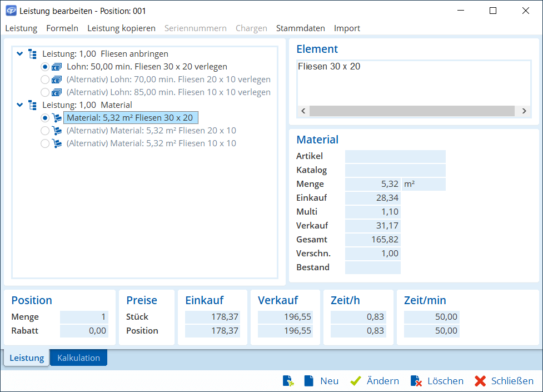Screen dimensions: 543x392
Task: Click the Multi value field in Material
Action: tap(372, 212)
